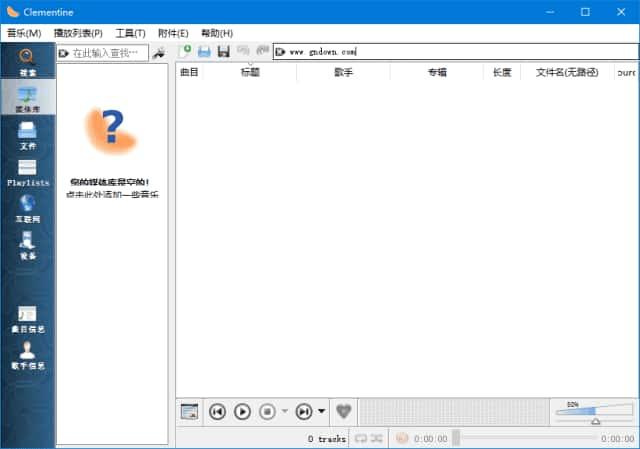Show the artist info (歌手信息) panel
640x449 pixels.
[27, 355]
